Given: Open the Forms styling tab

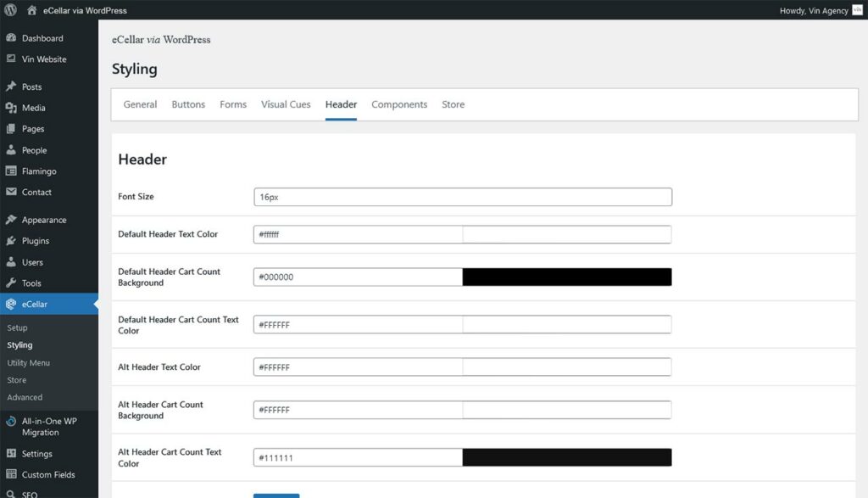Looking at the screenshot, I should 233,104.
